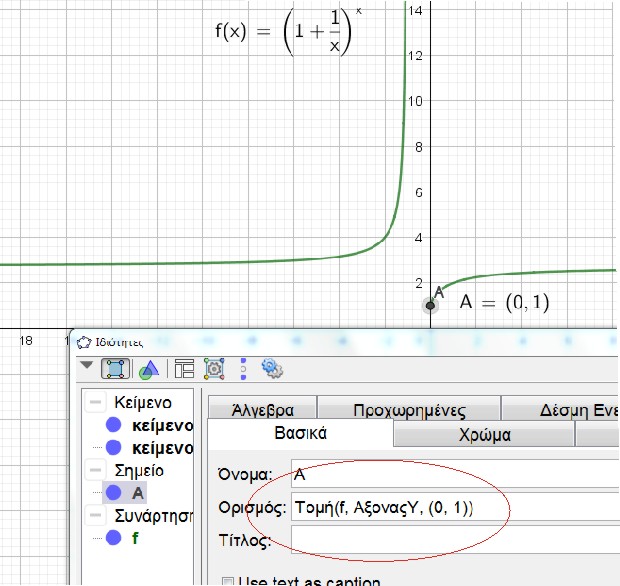Toggle blue visibility dot beside f

point(113,538)
